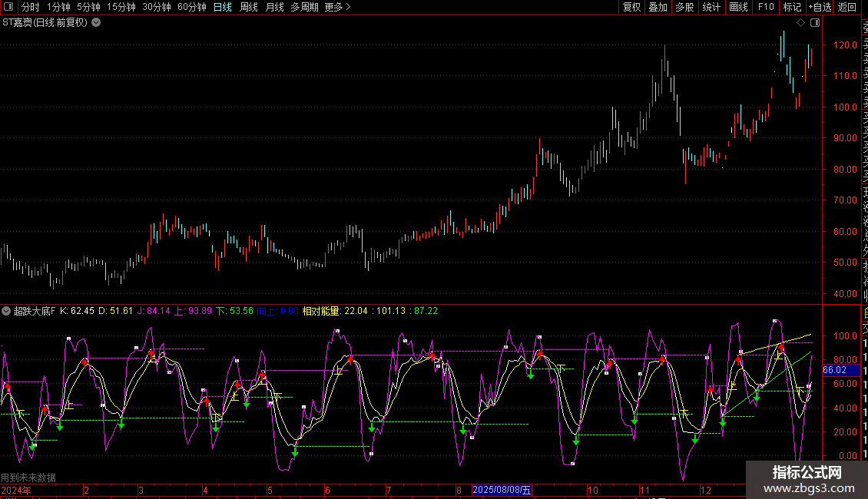Click the 向上: 0.00 value
This screenshot has width=868, height=499.
coord(278,311)
